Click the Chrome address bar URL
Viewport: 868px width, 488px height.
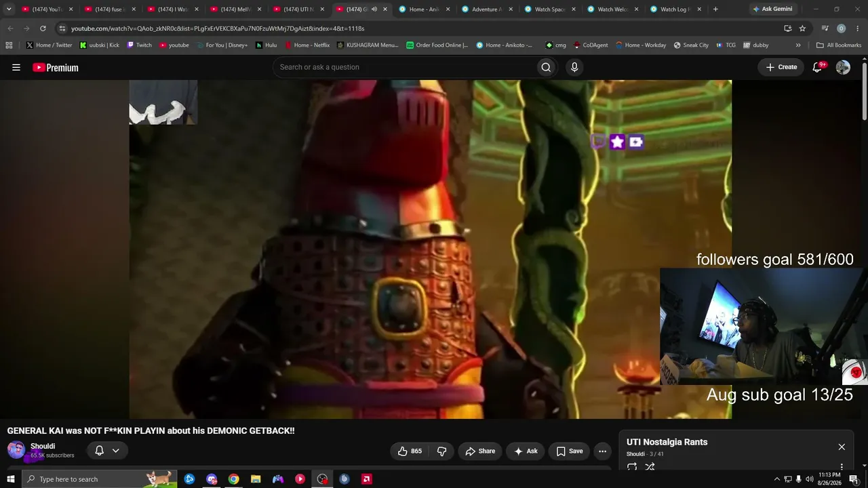click(218, 28)
